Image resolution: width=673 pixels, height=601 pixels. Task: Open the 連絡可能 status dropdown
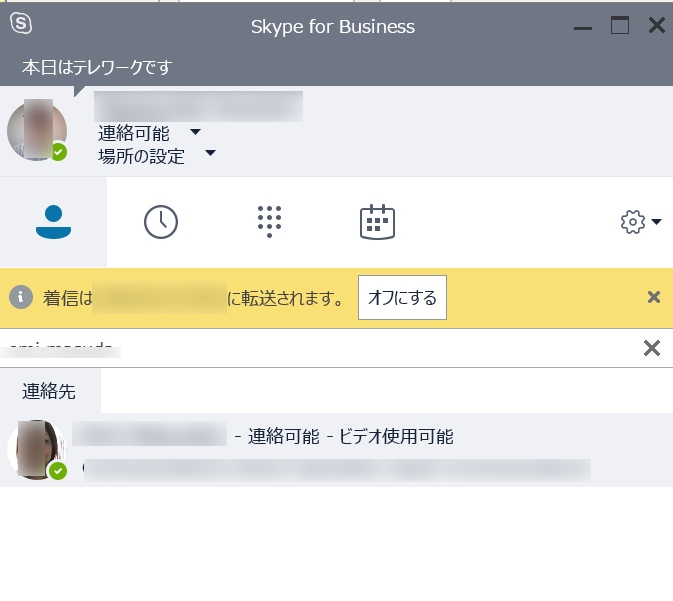coord(195,132)
